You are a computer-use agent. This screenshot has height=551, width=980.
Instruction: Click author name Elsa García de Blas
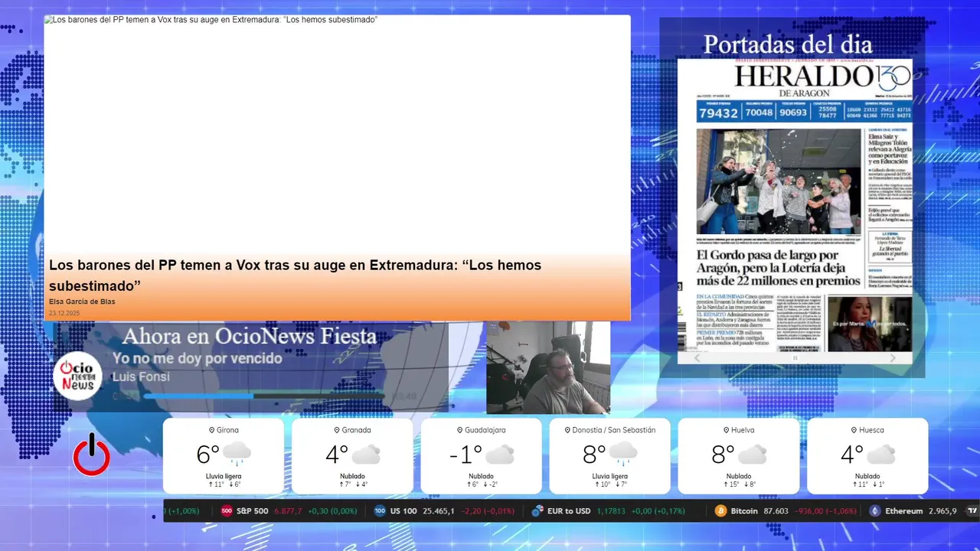click(82, 302)
